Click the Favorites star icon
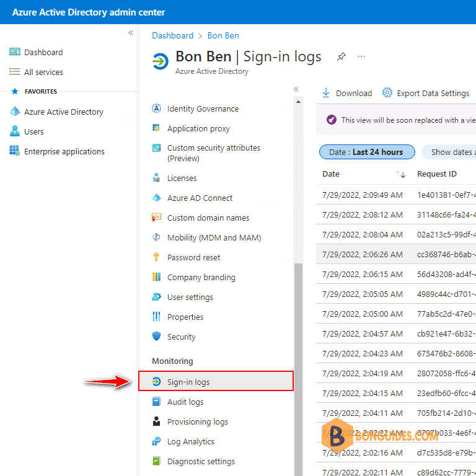 [15, 91]
